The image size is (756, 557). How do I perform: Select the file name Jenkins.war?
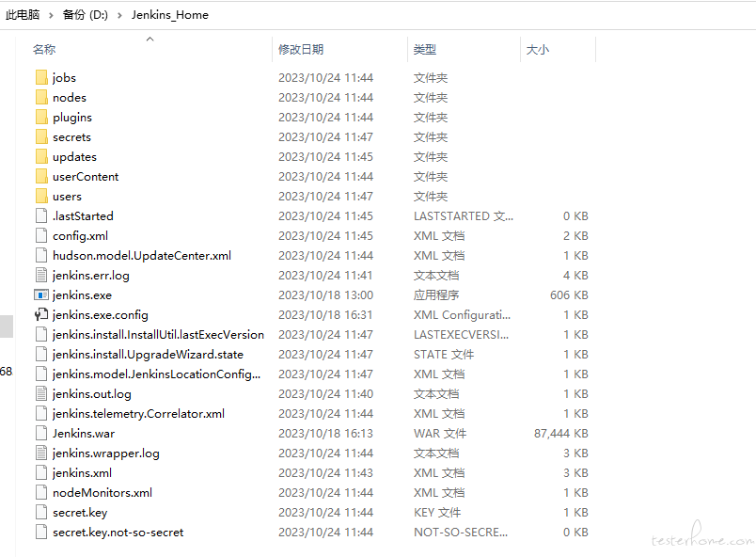tap(84, 434)
